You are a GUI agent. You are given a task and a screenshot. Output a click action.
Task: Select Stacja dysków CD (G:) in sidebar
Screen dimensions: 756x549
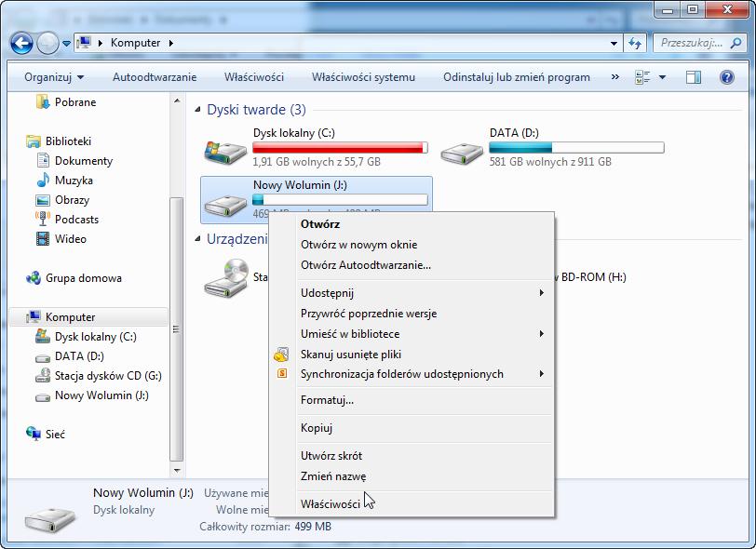[108, 376]
